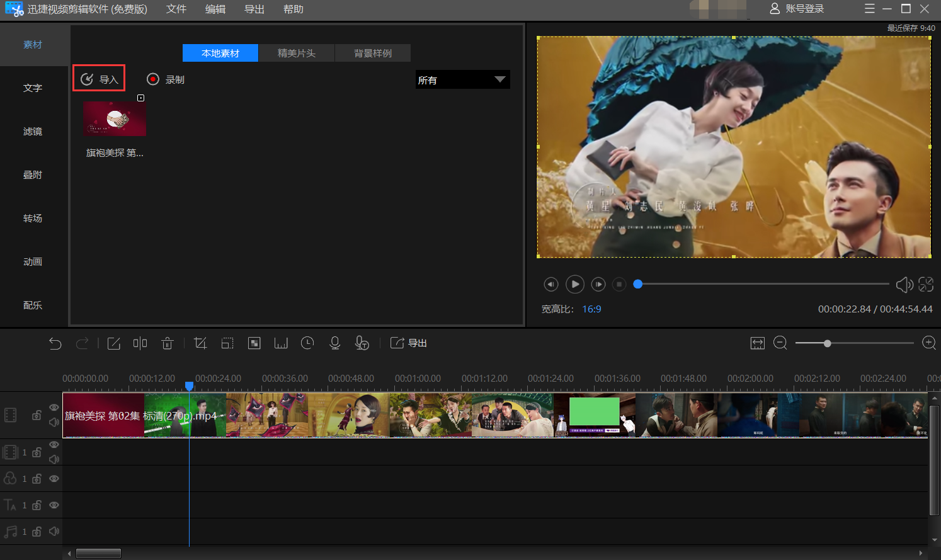Click the 16:9 aspect ratio selector
The height and width of the screenshot is (560, 941).
pos(591,309)
